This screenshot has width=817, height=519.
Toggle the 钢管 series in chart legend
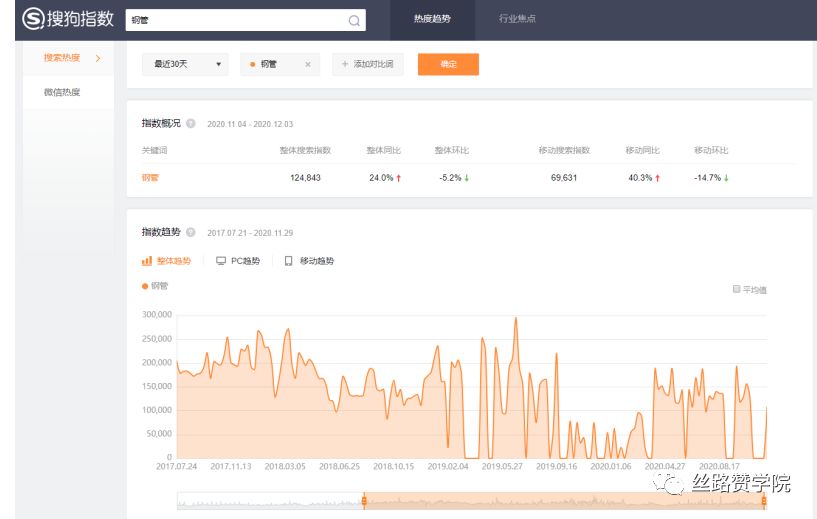155,286
